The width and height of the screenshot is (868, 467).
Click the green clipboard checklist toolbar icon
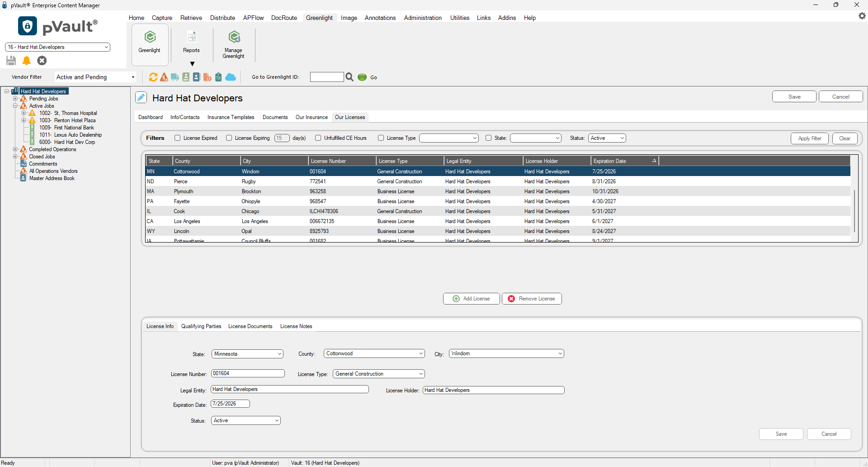(218, 77)
